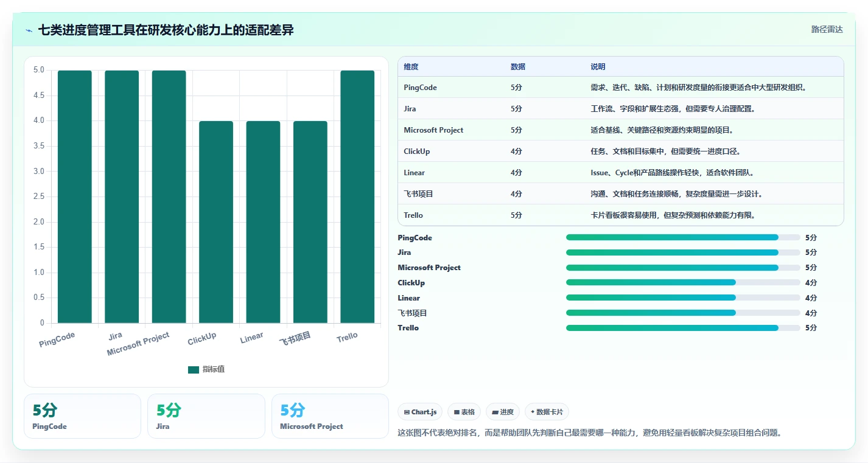Viewport: 868px width, 463px height.
Task: Click the Chart.js tag chip
Action: pos(420,412)
